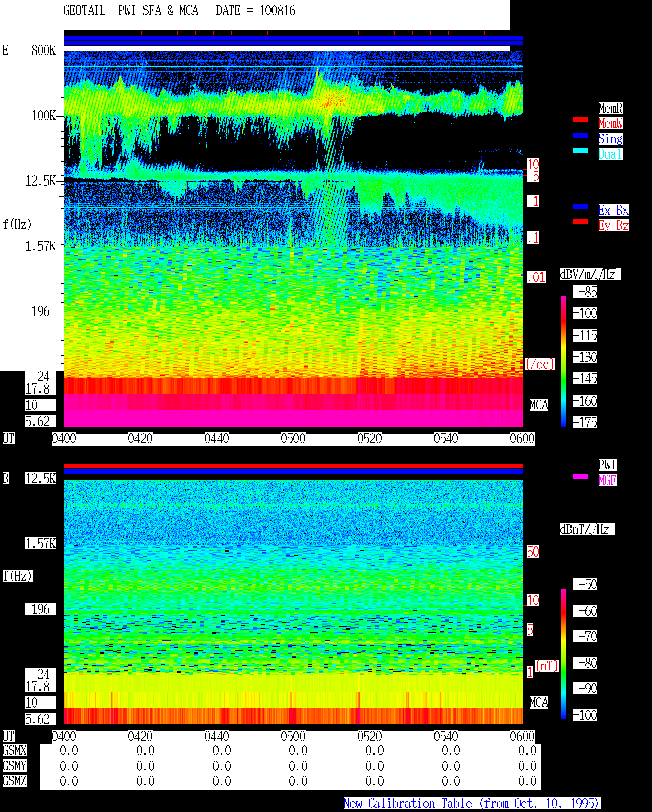The image size is (652, 812).
Task: Select the PWI legend label
Action: (607, 465)
